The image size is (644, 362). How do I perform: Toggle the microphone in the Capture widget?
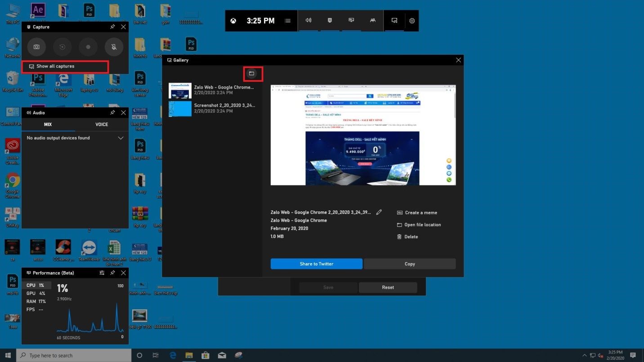(114, 47)
